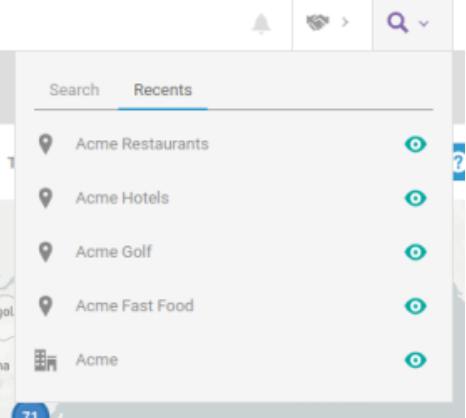Click the handshake icon
The width and height of the screenshot is (466, 418).
(x=318, y=23)
